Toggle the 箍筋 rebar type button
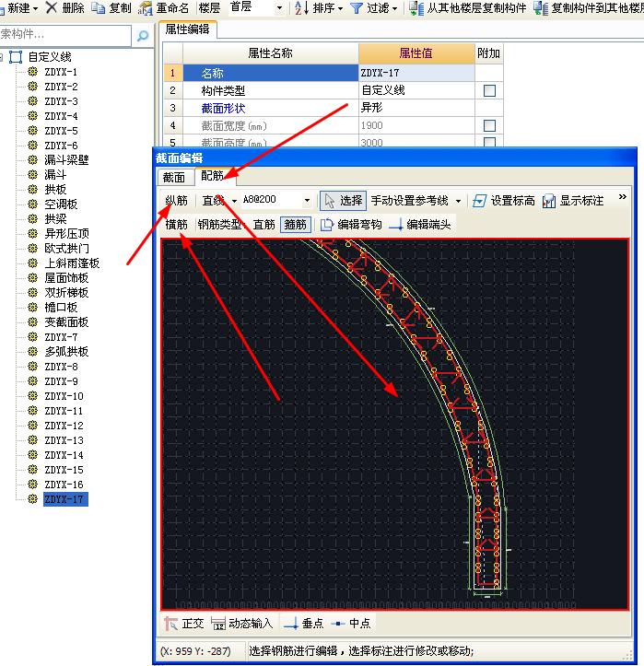 tap(296, 224)
